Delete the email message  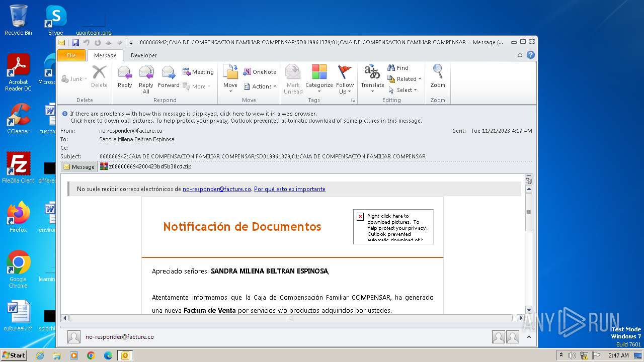tap(99, 76)
